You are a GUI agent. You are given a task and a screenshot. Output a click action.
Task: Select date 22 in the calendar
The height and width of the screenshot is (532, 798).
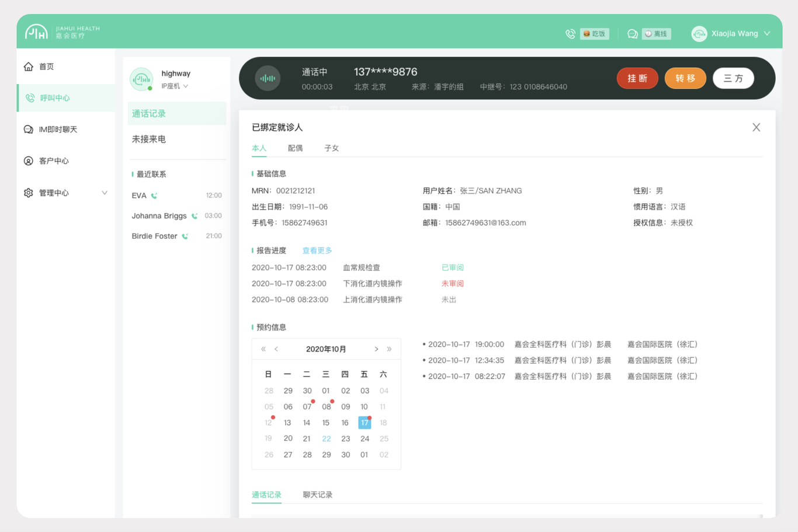(x=327, y=439)
